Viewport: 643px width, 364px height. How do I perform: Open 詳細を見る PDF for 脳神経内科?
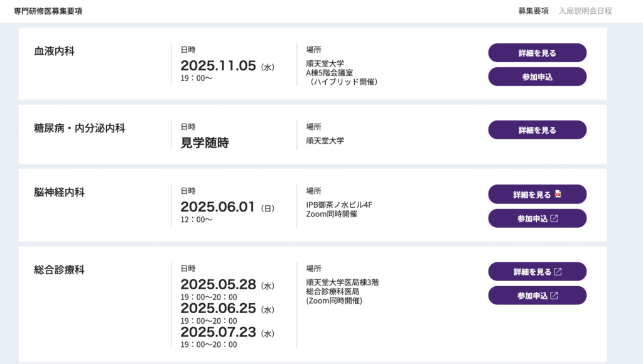(x=532, y=195)
